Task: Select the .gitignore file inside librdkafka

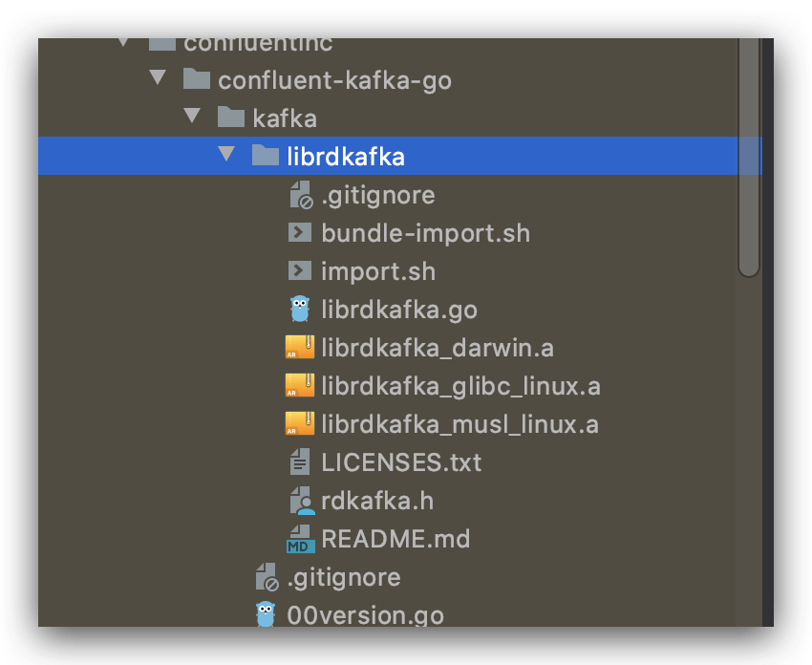Action: [378, 195]
